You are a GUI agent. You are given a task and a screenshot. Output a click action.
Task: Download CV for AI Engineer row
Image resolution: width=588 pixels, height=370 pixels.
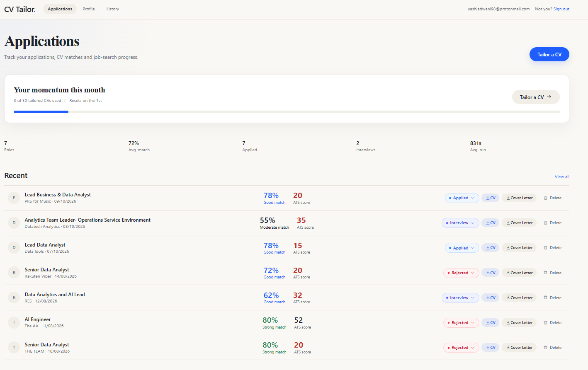coord(491,322)
